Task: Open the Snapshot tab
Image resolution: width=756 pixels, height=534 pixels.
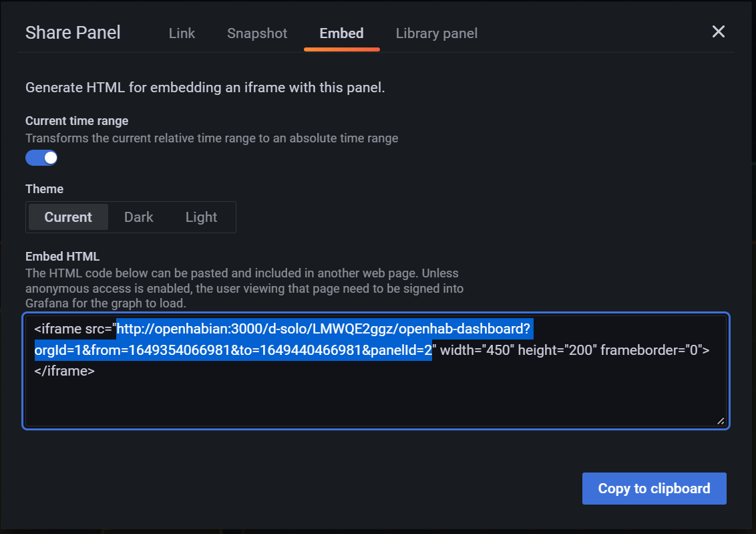Action: coord(257,33)
